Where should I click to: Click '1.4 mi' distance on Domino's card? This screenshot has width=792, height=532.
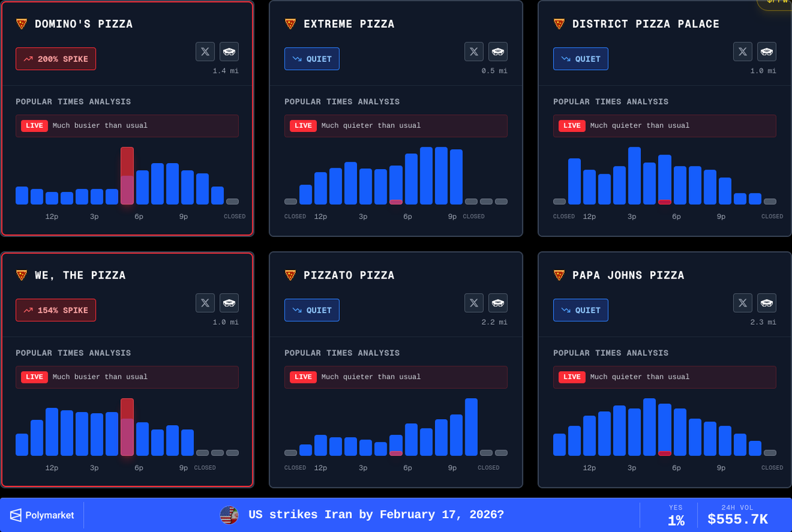(x=226, y=71)
